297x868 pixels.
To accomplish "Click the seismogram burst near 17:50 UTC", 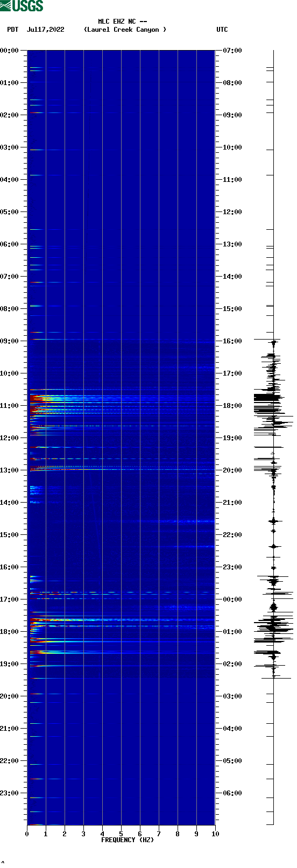I will 268,399.
